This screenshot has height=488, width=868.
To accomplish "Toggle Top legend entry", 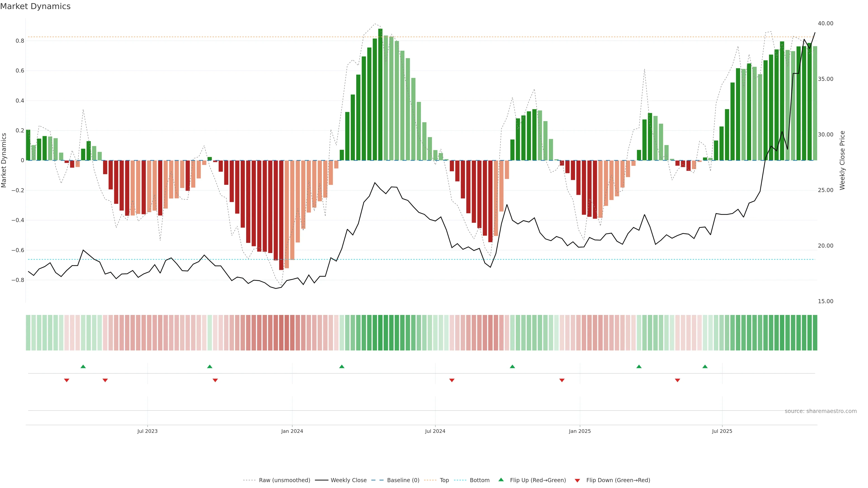I will point(444,480).
